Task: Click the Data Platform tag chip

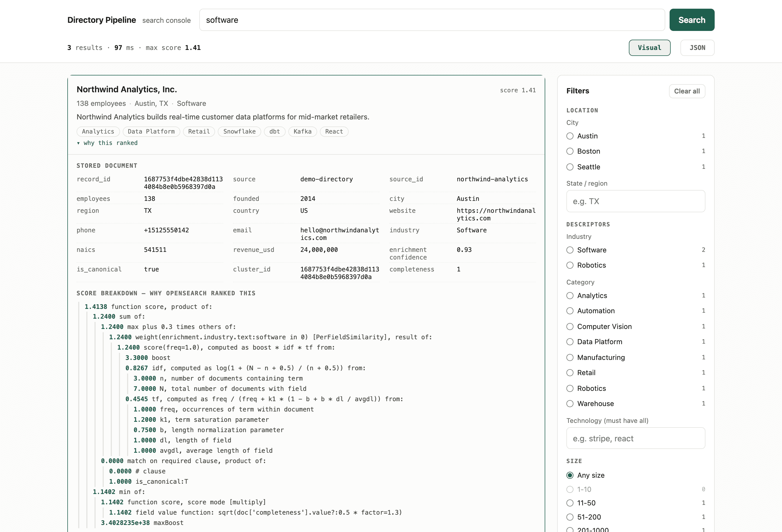Action: [x=151, y=131]
